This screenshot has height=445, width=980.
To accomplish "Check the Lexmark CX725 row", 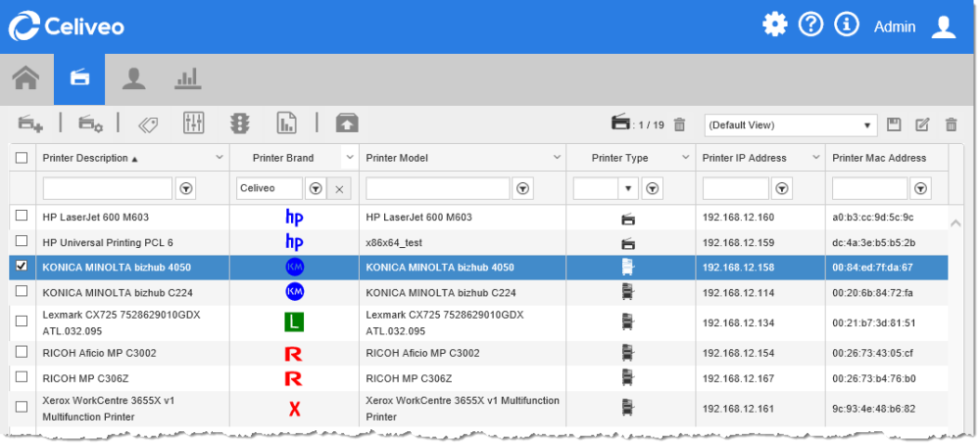I will tap(22, 321).
